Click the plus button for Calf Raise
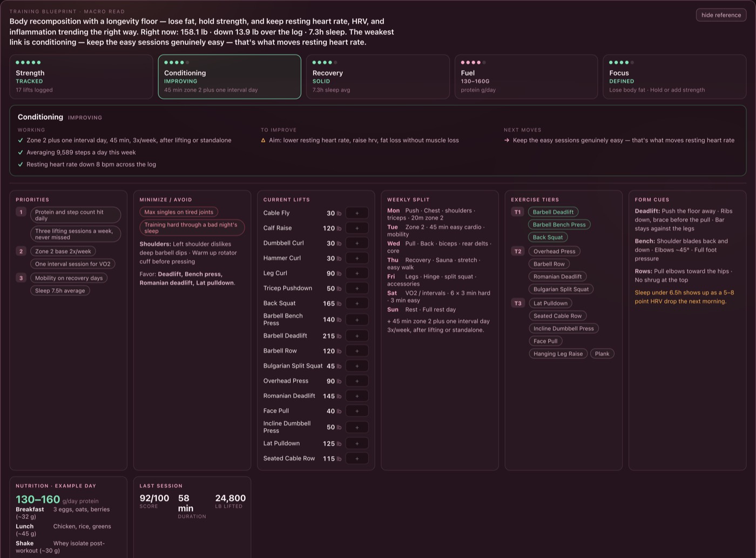This screenshot has height=558, width=756. [x=357, y=228]
